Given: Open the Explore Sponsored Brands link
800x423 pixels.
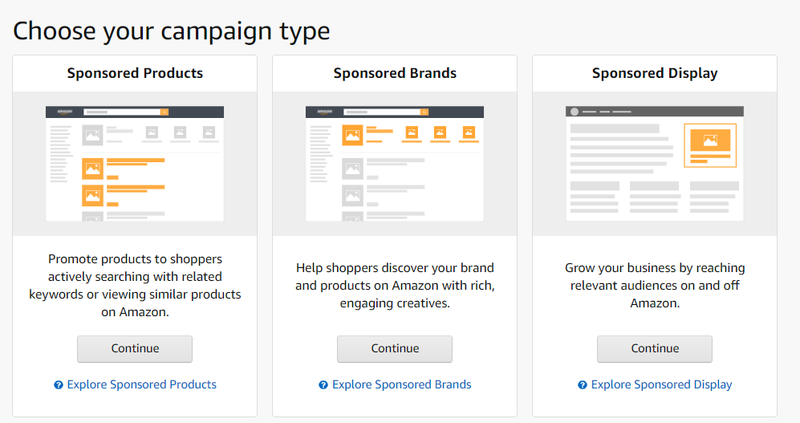Looking at the screenshot, I should click(401, 384).
